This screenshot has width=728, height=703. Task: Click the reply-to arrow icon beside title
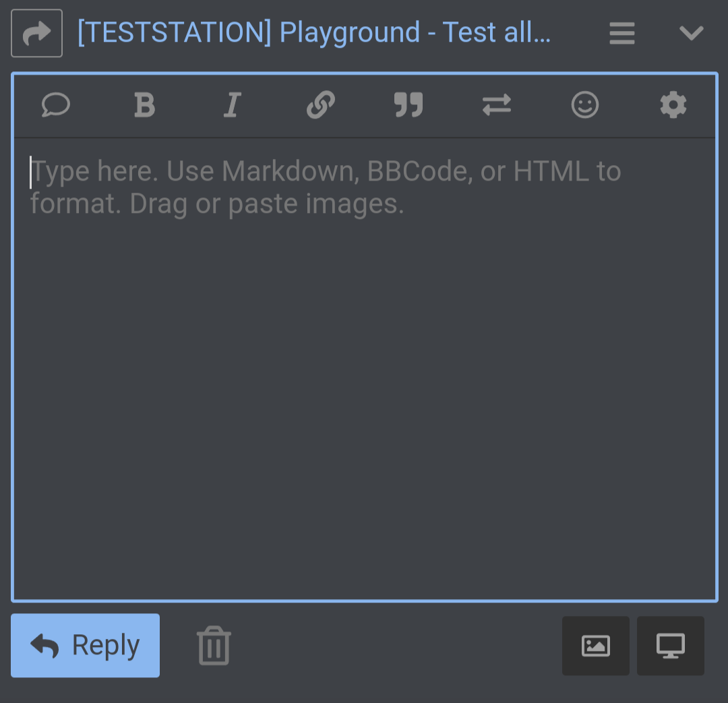pos(36,33)
